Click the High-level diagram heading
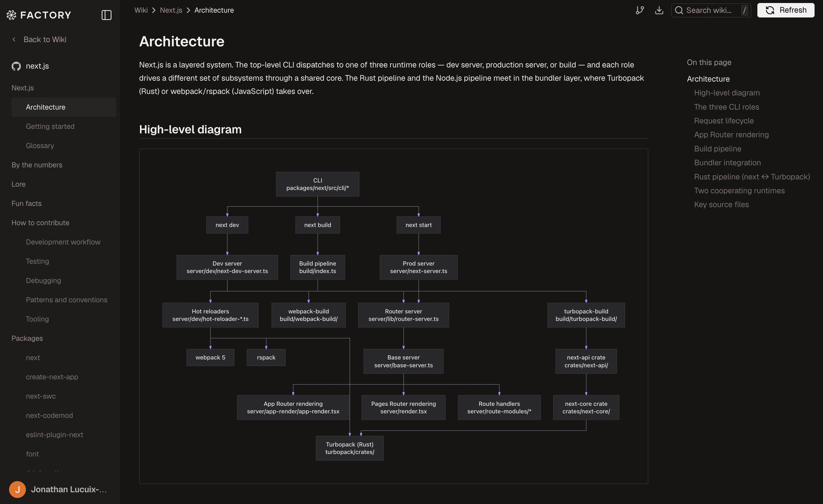The height and width of the screenshot is (504, 823). pyautogui.click(x=190, y=129)
